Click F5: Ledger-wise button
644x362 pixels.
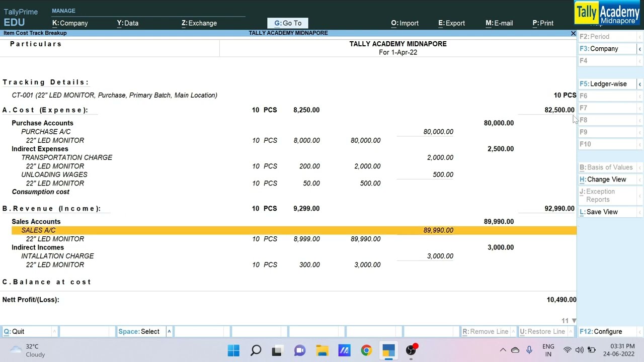point(607,84)
